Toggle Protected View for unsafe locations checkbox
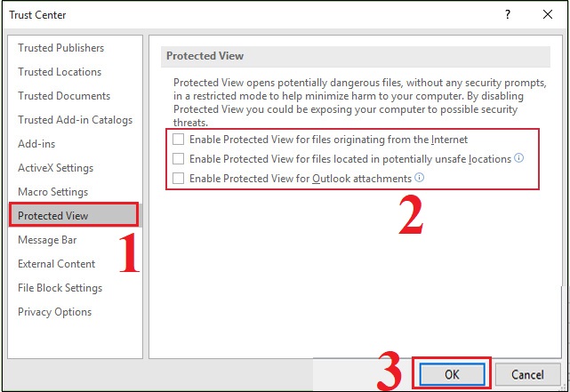This screenshot has height=392, width=570. pos(179,159)
